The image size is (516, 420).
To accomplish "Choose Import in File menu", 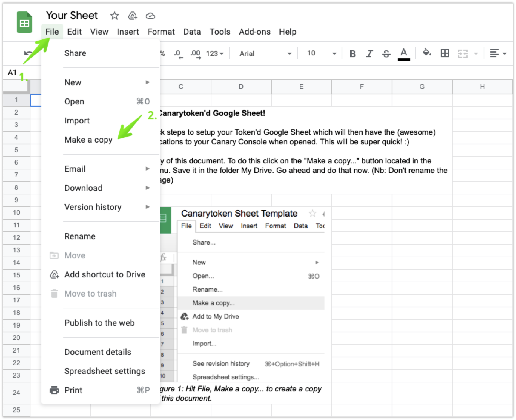I will click(x=101, y=121).
